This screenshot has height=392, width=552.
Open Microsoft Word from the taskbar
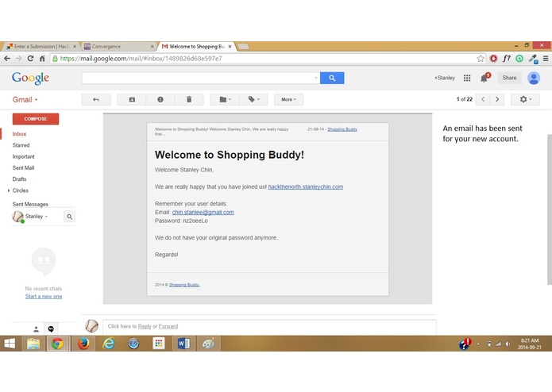(183, 344)
